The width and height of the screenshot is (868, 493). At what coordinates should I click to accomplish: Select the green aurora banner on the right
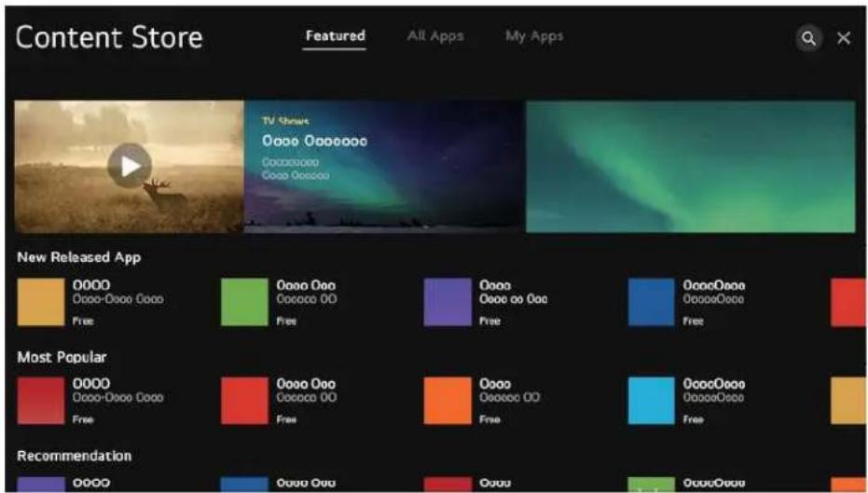[x=690, y=166]
